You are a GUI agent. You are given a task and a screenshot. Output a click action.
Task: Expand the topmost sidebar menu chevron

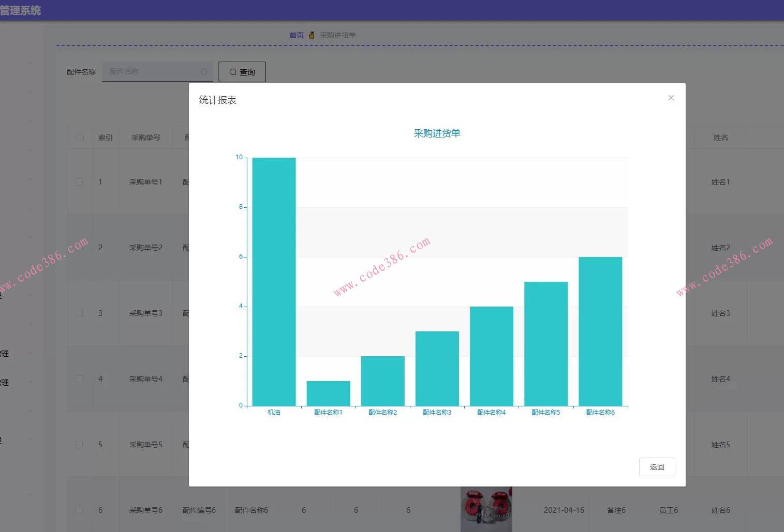(x=31, y=63)
